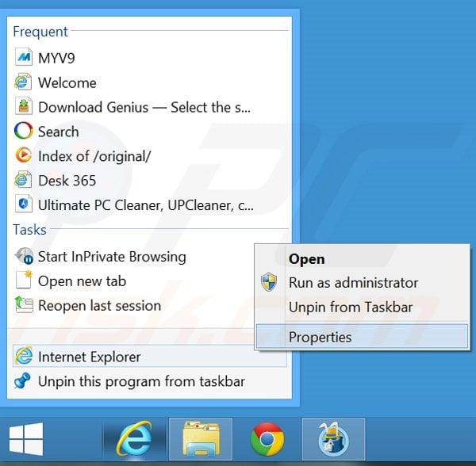Click the Reopen last session icon
The width and height of the screenshot is (476, 466).
pos(23,304)
